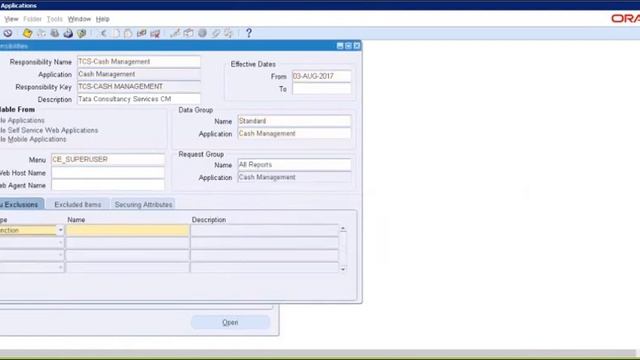The image size is (640, 360).
Task: Click the Translations globe toolbar icon
Action: click(202, 33)
